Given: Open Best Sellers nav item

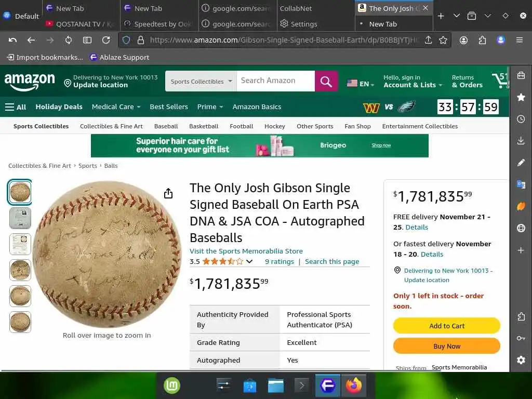Looking at the screenshot, I should click(169, 107).
